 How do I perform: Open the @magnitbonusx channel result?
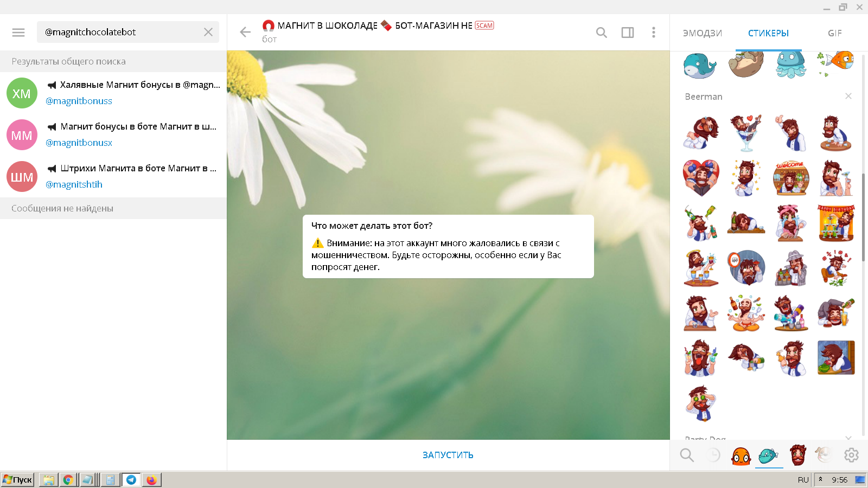pos(113,134)
